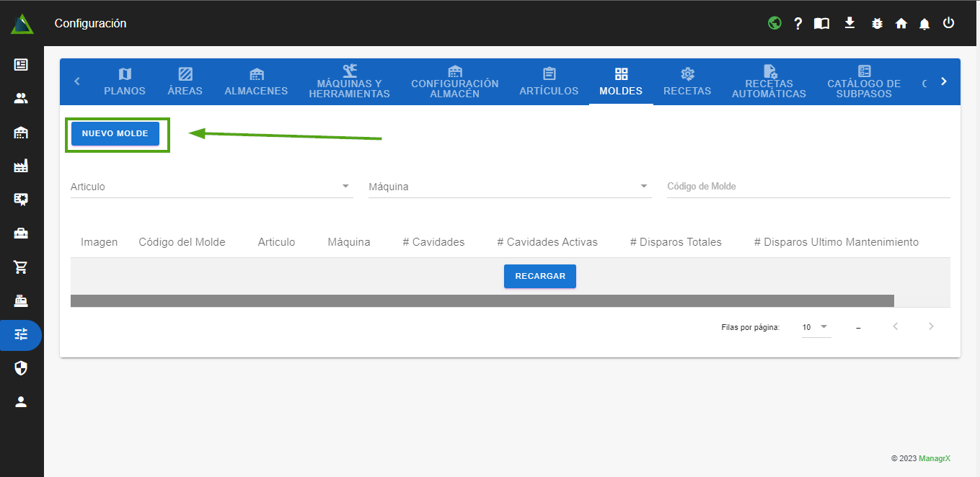Click the horizontal table scrollbar
Viewport: 980px width, 477px height.
click(x=482, y=301)
